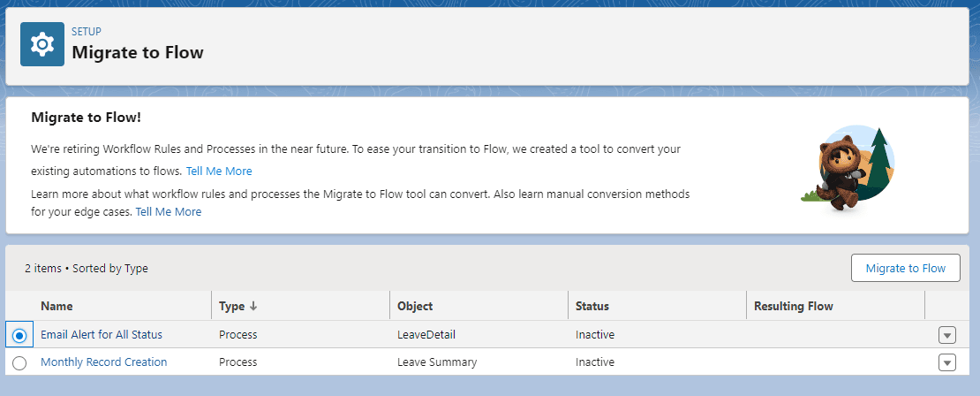Open Tell Me More link about edge cases
Viewport: 980px width, 396px height.
tap(168, 211)
